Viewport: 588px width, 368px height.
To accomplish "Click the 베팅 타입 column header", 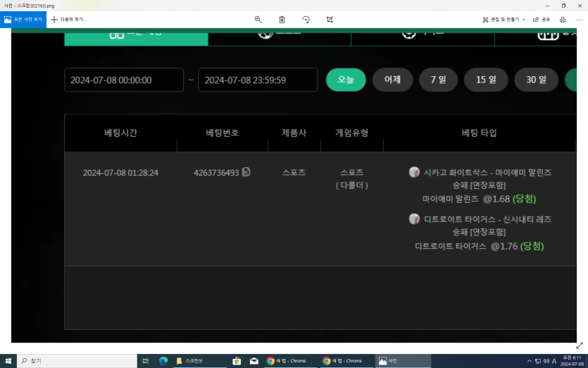I will coord(480,133).
